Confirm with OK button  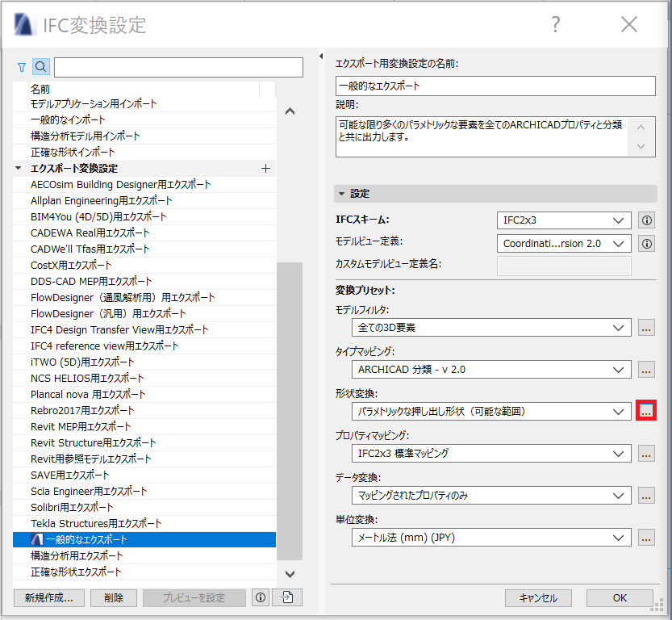620,598
